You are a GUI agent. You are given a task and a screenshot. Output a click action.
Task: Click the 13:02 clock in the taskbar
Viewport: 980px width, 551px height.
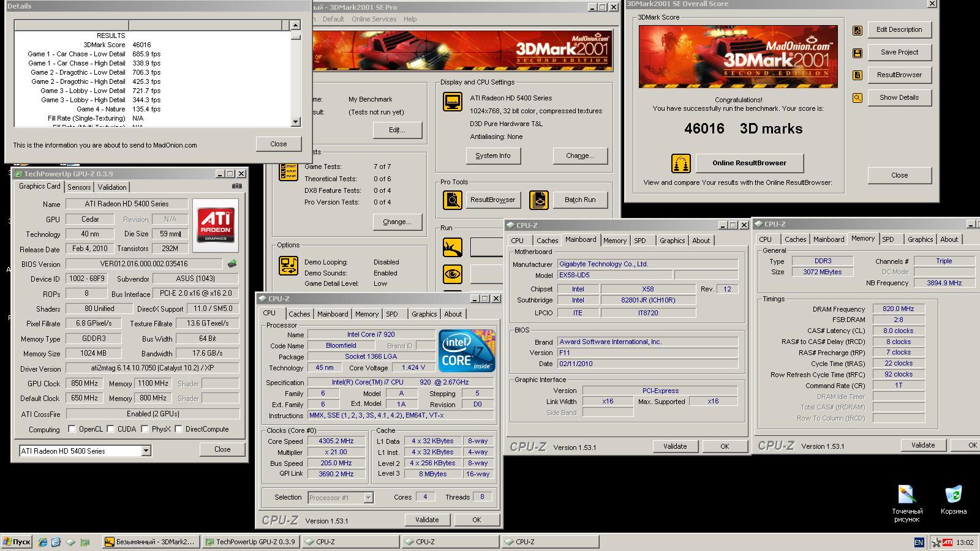(965, 542)
